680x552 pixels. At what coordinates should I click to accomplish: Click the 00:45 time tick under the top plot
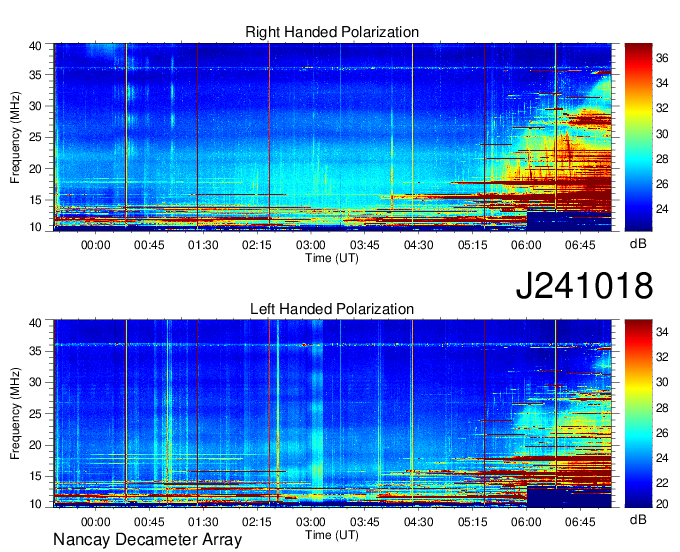click(x=149, y=245)
